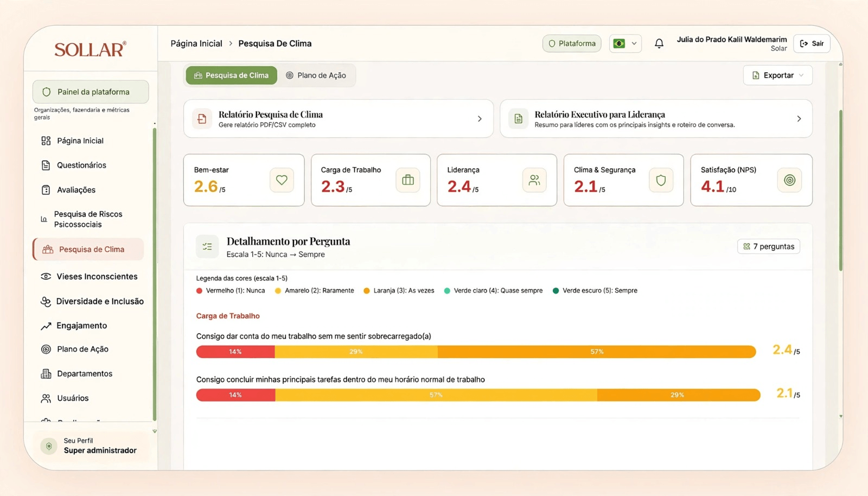This screenshot has height=496, width=868.
Task: Click the sidebar Plano de Ação target icon
Action: pyautogui.click(x=46, y=349)
